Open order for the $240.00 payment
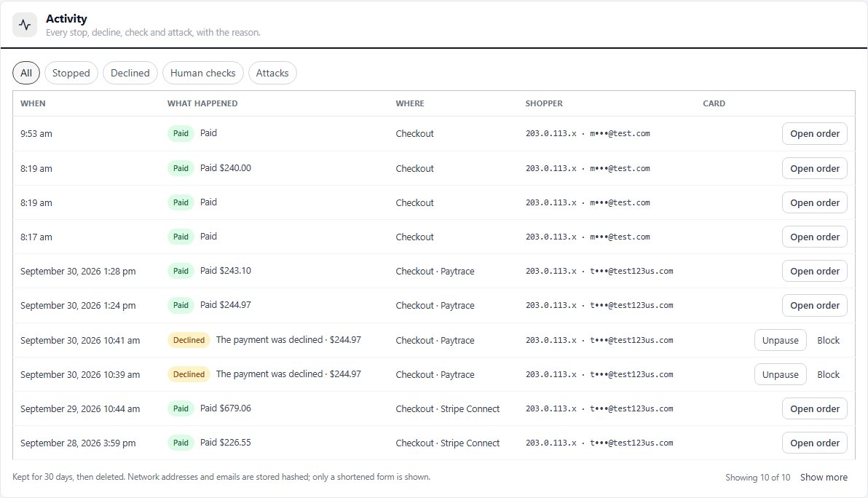The width and height of the screenshot is (868, 498). [814, 169]
